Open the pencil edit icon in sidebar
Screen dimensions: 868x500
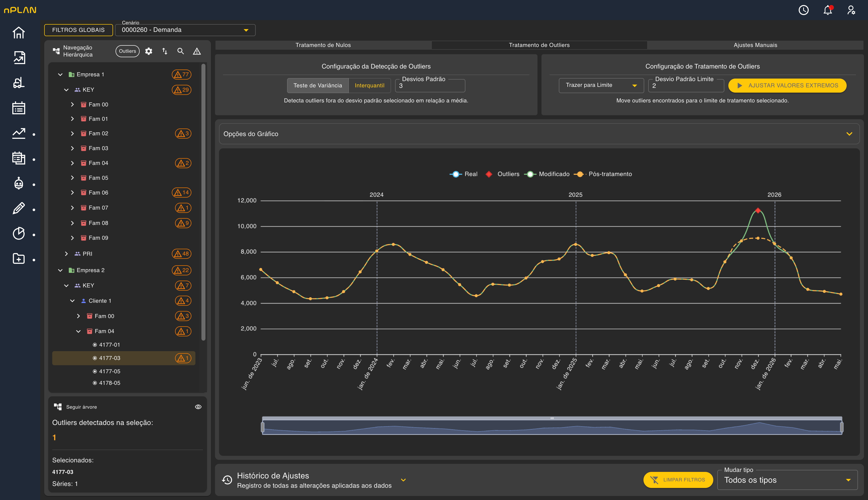click(x=19, y=208)
